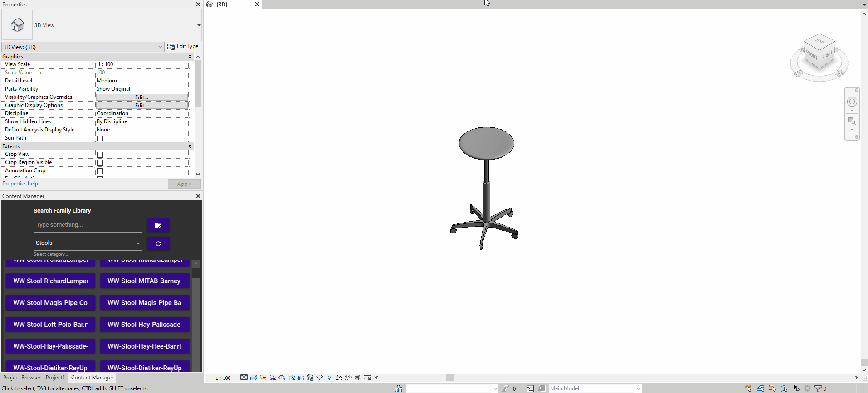This screenshot has height=393, width=868.
Task: Collapse the Graphics properties group
Action: [190, 56]
